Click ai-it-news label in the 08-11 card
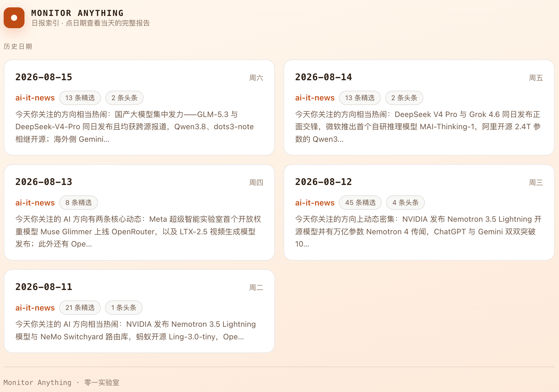The image size is (559, 392). [35, 308]
